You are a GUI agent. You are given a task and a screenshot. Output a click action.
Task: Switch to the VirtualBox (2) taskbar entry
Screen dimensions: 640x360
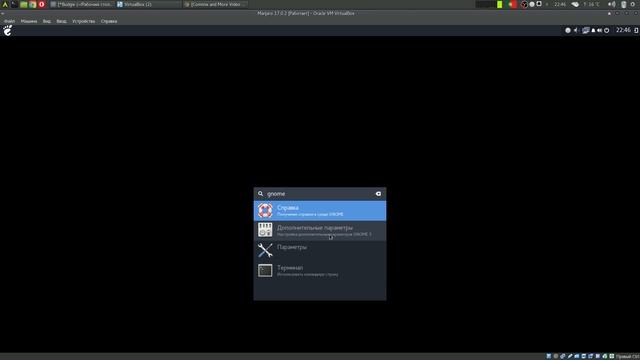pyautogui.click(x=148, y=4)
